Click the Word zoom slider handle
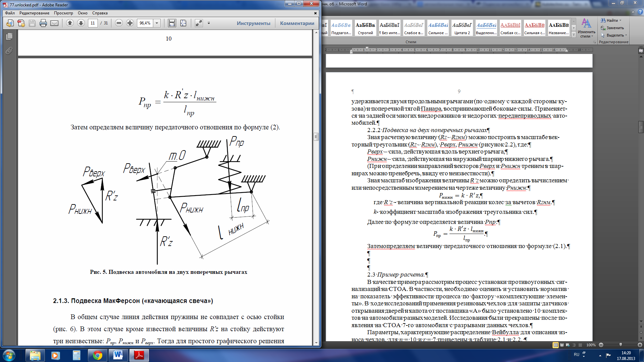This screenshot has width=644, height=362. (621, 345)
